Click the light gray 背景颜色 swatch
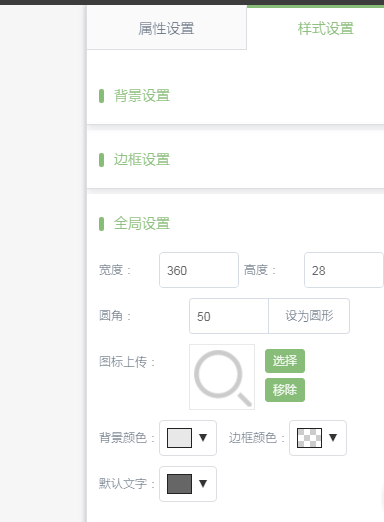Screen dimensions: 384x522 (x=179, y=438)
